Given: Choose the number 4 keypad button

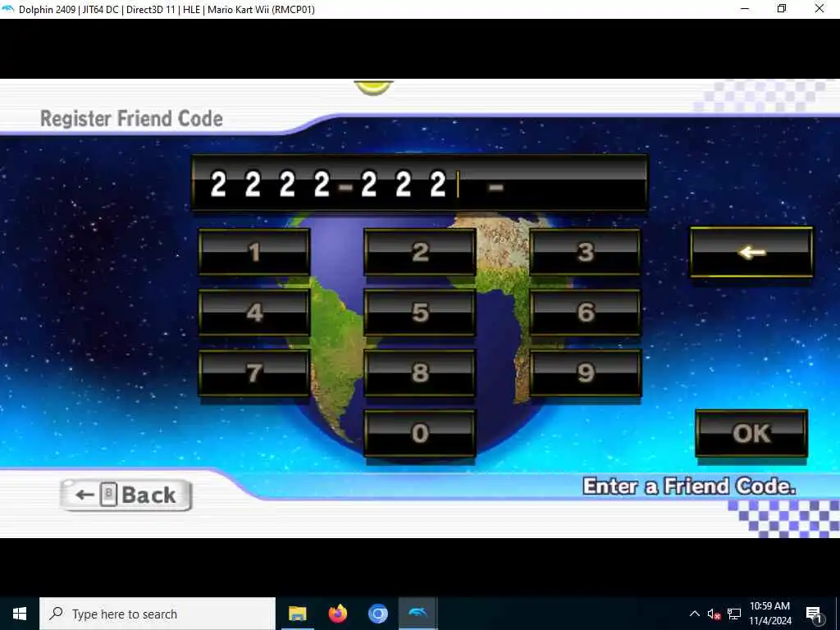Looking at the screenshot, I should click(254, 313).
